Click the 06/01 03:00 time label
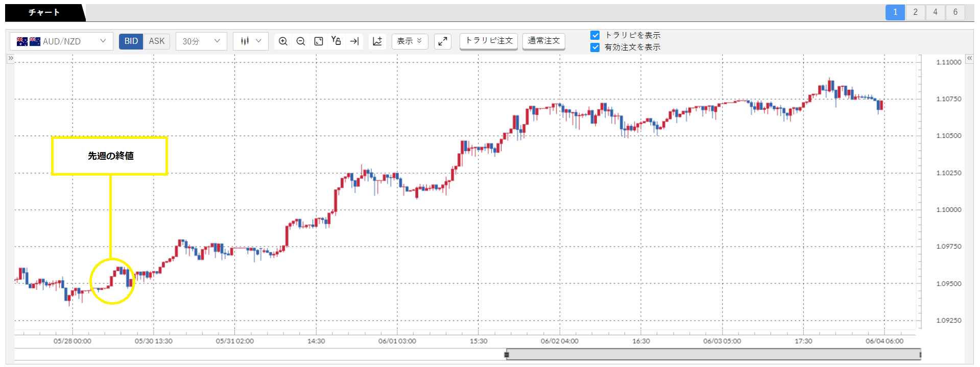The width and height of the screenshot is (980, 367). coord(397,341)
